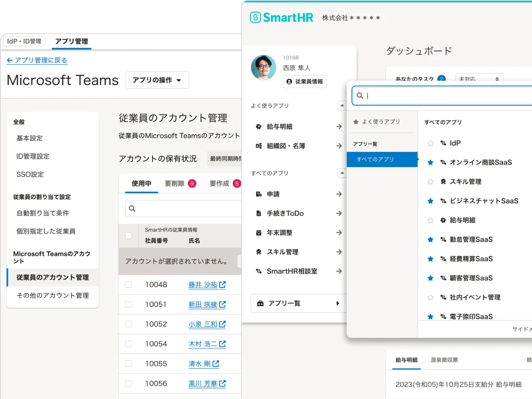Image resolution: width=532 pixels, height=399 pixels.
Task: Click the arrow next to 組織図・名簿
Action: click(339, 146)
